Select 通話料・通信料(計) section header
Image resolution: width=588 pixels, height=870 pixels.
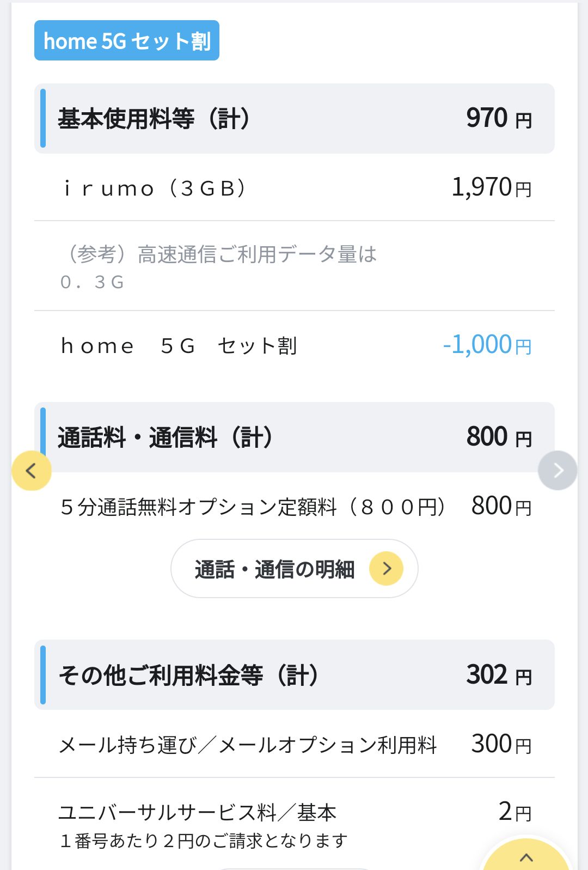pyautogui.click(x=166, y=437)
